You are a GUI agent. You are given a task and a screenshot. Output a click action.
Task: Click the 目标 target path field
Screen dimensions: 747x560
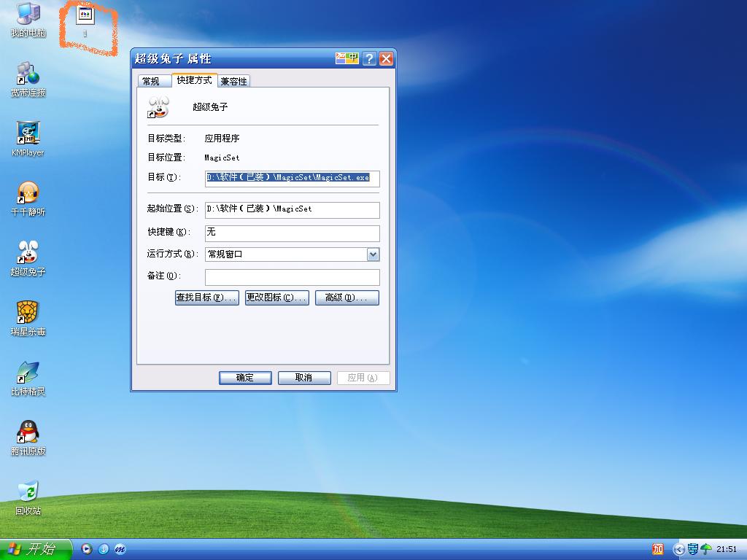[x=292, y=178]
